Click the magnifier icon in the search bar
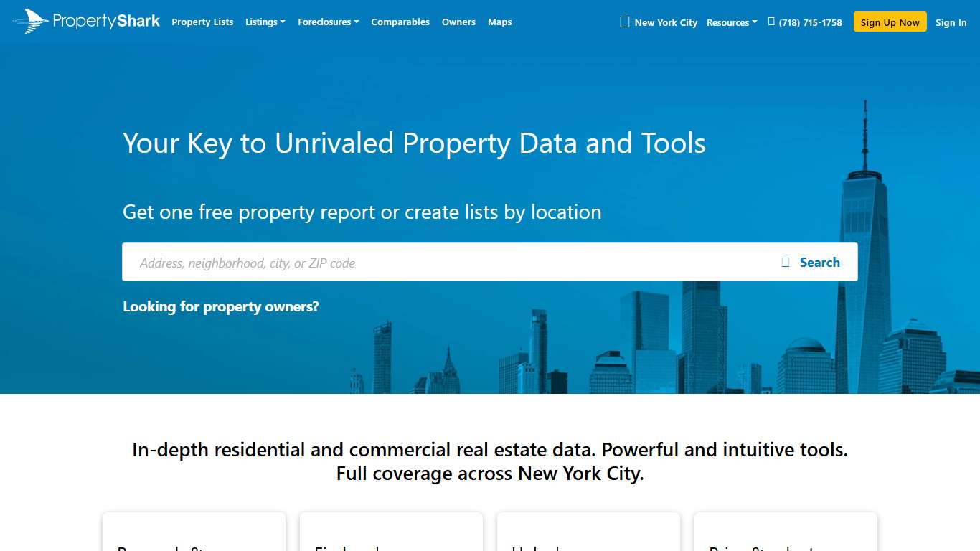The height and width of the screenshot is (551, 980). pos(785,262)
